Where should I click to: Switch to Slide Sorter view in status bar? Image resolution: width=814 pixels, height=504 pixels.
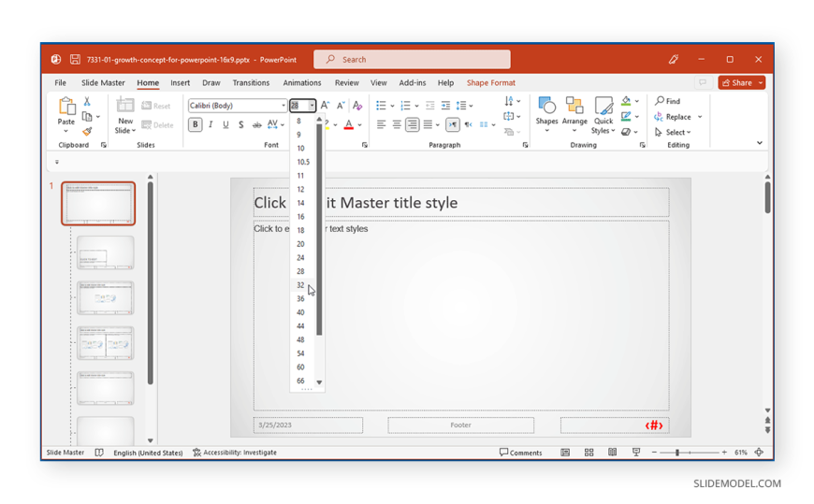coord(589,453)
